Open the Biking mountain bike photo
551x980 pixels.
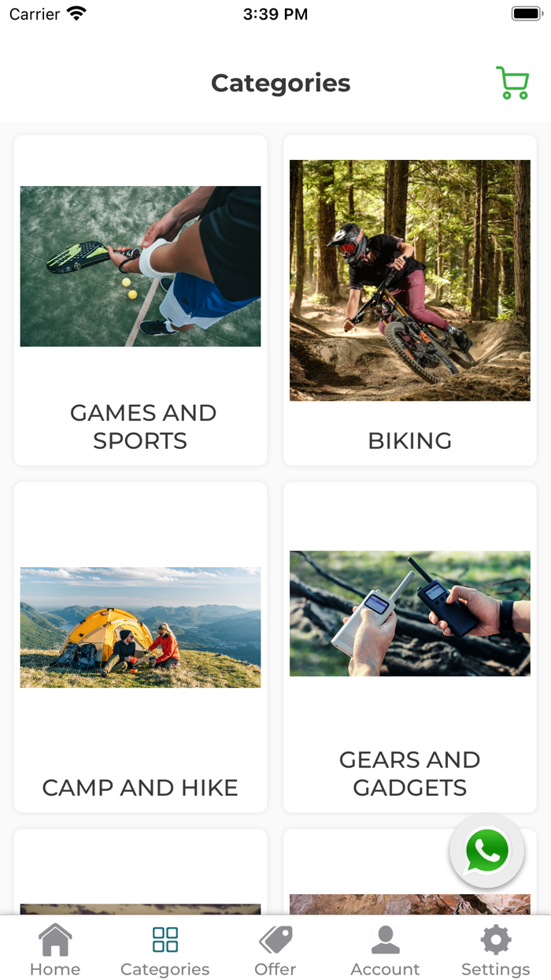(x=410, y=280)
